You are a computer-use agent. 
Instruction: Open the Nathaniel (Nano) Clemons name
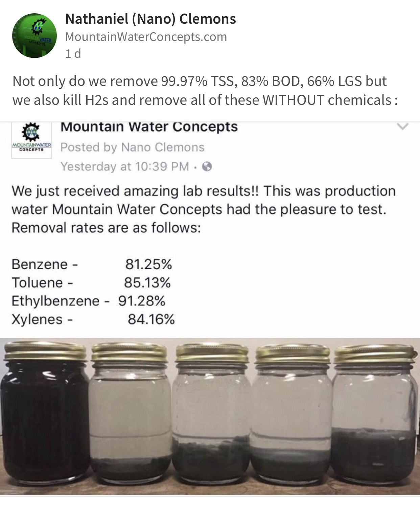(150, 19)
